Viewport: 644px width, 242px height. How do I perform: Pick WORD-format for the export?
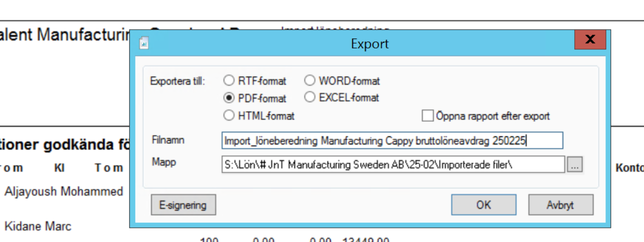(310, 81)
